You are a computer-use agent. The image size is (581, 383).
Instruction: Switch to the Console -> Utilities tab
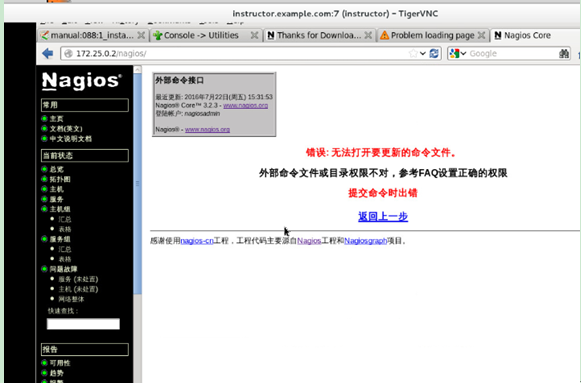pos(206,35)
